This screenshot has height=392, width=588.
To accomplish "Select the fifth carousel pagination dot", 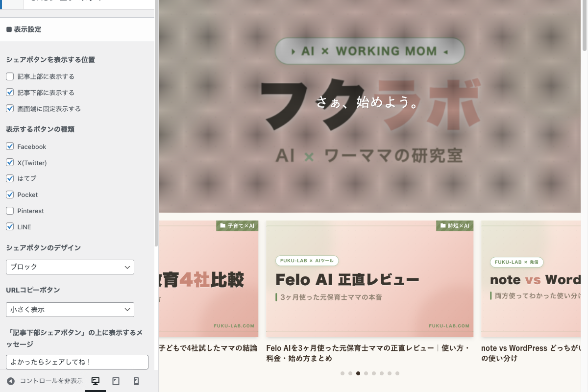I will (374, 373).
